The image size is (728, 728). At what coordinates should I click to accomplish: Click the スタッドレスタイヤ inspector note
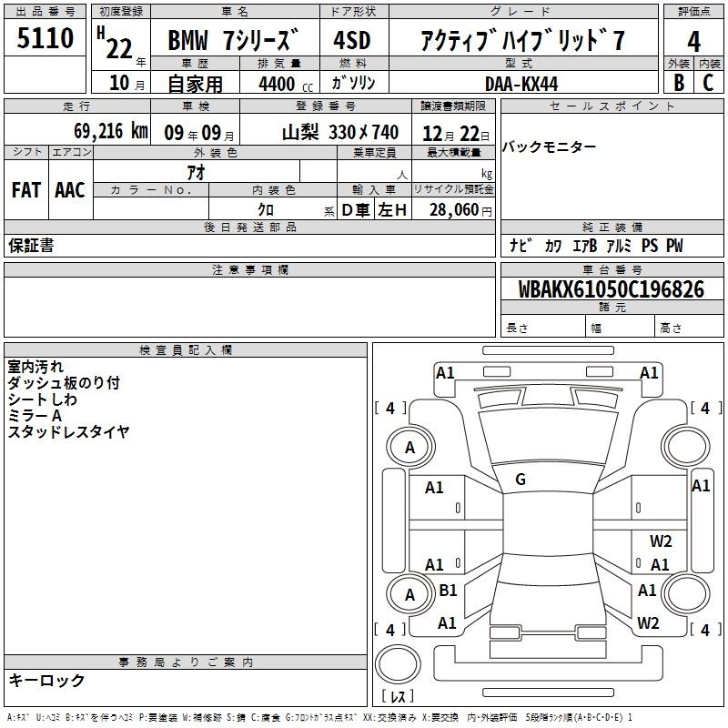coord(69,432)
